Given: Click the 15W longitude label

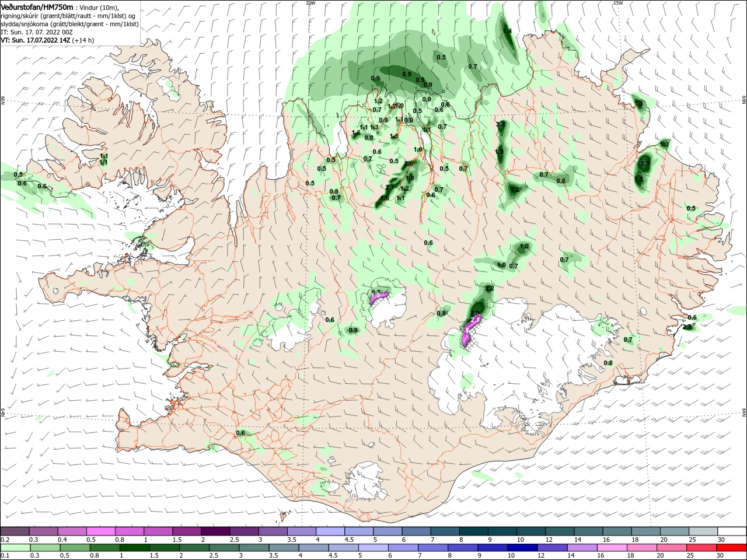Looking at the screenshot, I should 618,3.
